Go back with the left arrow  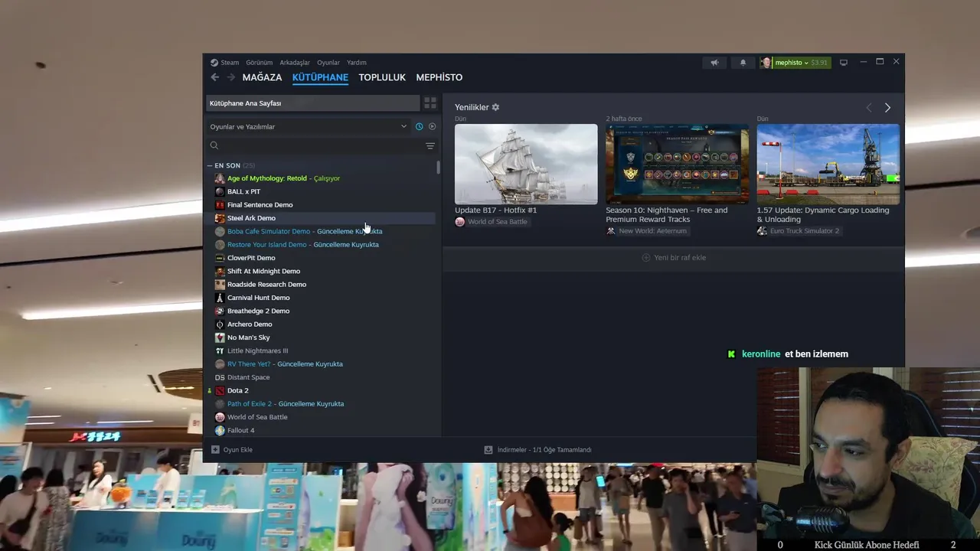pos(215,77)
